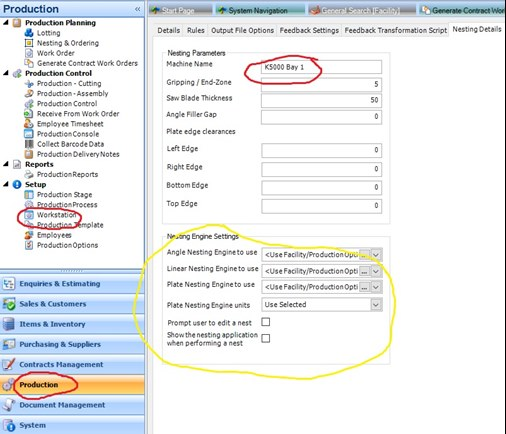Open Workstation in the Setup tree
This screenshot has width=506, height=434.
click(x=56, y=215)
